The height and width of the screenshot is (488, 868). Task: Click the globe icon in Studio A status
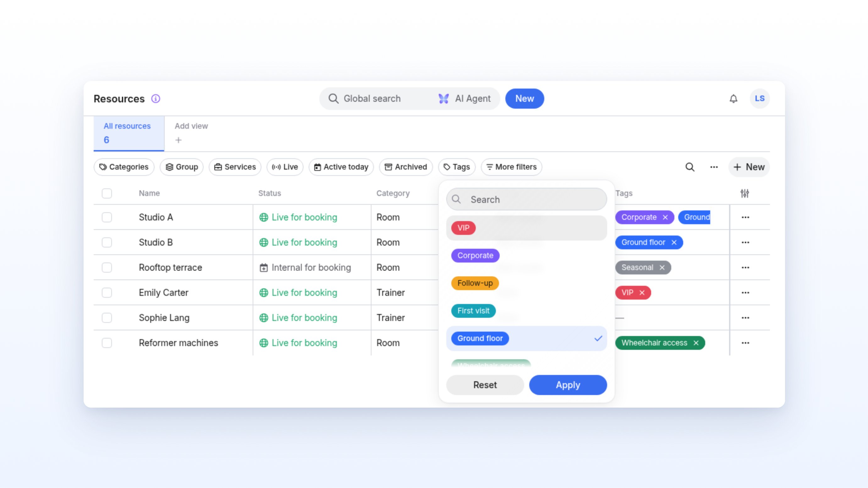click(x=263, y=217)
